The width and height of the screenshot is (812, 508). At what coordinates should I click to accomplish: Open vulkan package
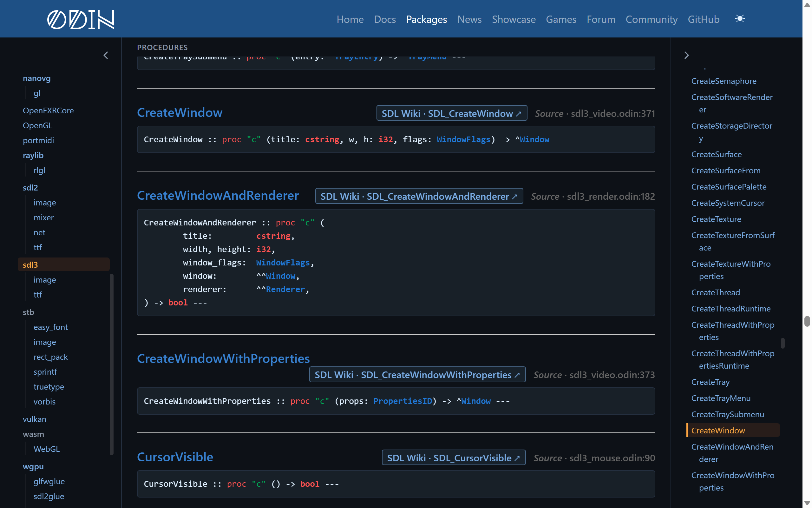(35, 419)
